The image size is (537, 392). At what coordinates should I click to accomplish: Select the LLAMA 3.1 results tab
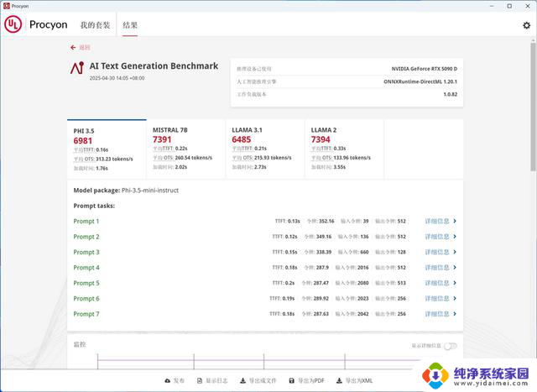coord(265,149)
